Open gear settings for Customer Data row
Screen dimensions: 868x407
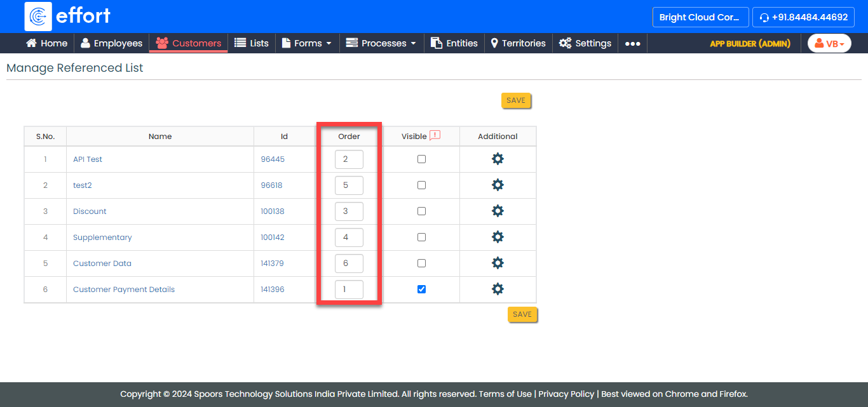pyautogui.click(x=498, y=263)
